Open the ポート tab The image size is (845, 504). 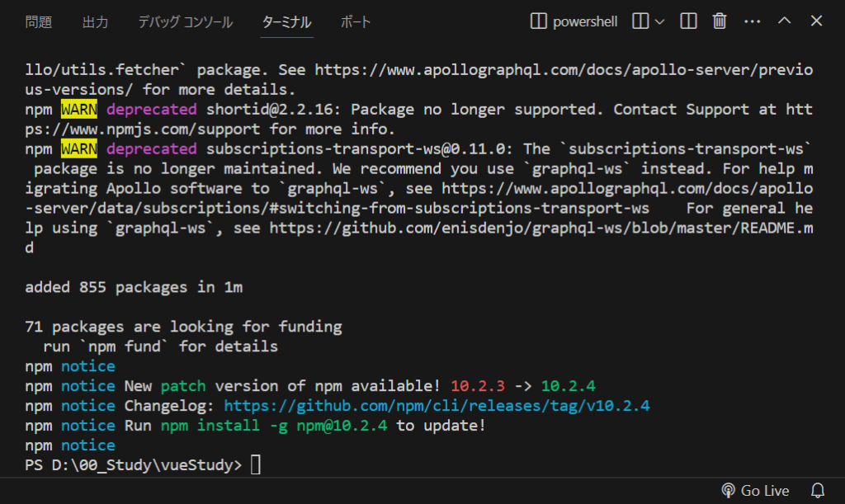(356, 22)
